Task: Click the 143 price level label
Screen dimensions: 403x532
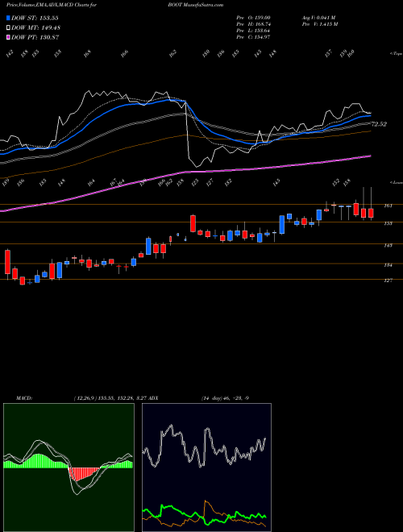Action: (388, 245)
